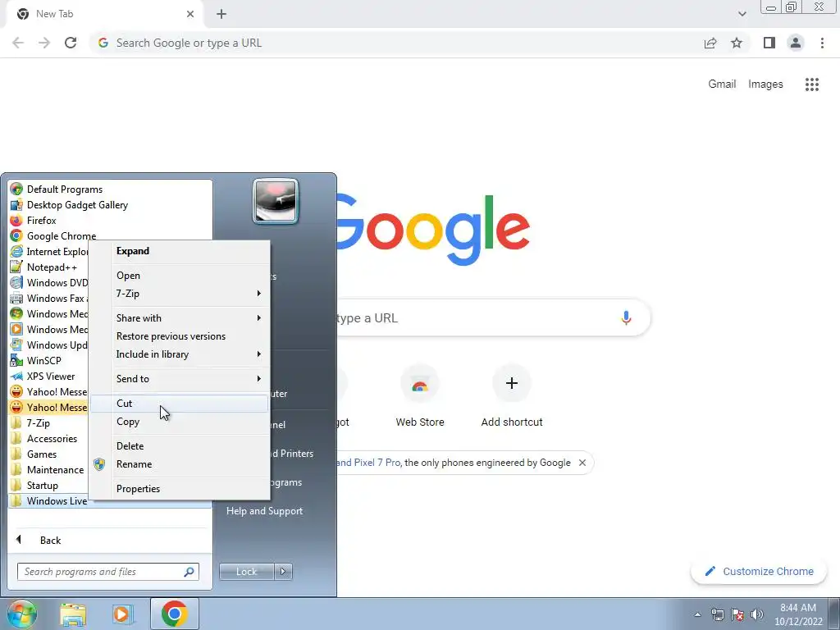The height and width of the screenshot is (630, 840).
Task: Open the Chrome tab search chevron
Action: (742, 14)
